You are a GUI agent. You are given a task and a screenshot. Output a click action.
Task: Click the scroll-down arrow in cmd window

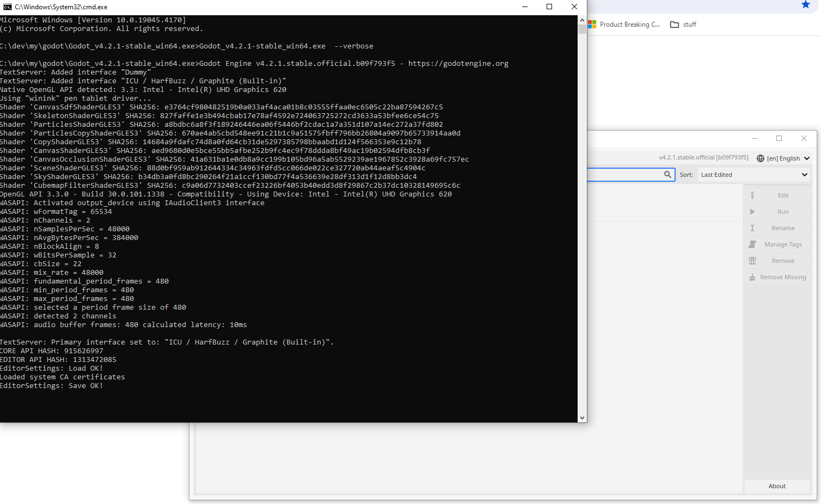(x=583, y=417)
